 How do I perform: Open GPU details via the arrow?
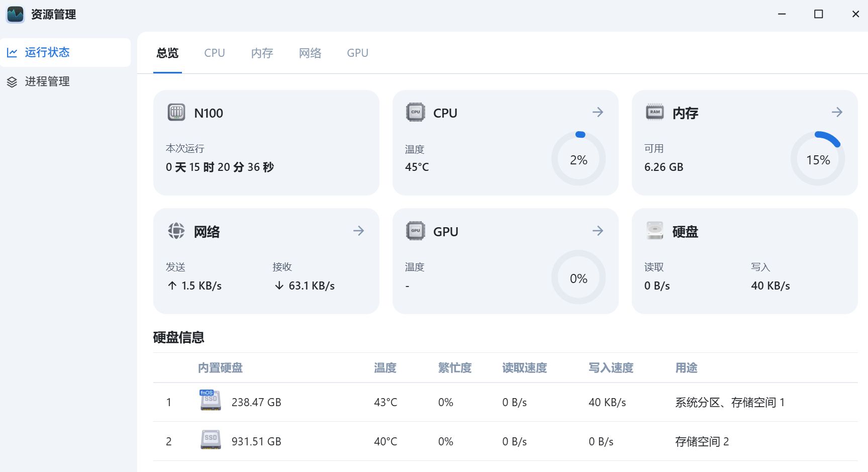(x=598, y=231)
